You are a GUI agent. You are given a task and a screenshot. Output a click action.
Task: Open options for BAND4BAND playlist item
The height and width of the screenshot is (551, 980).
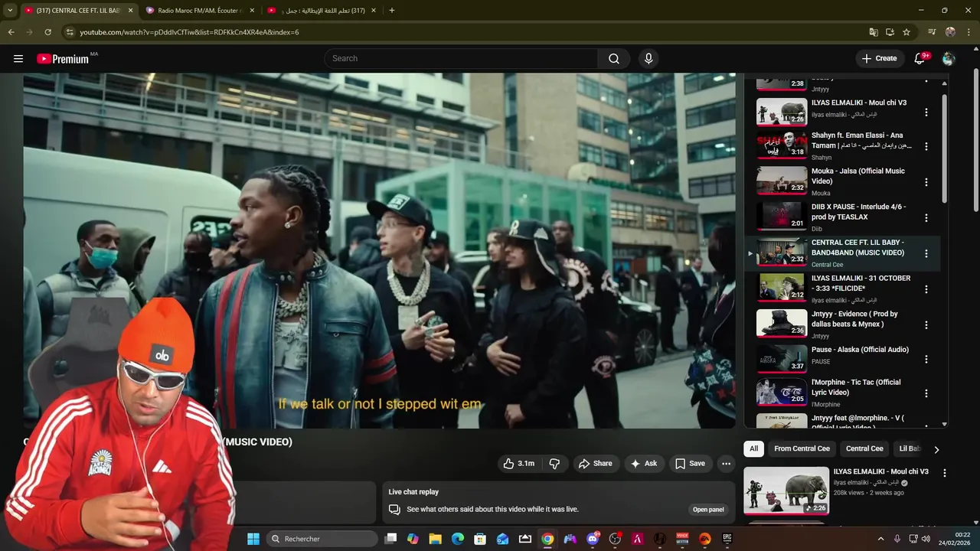pyautogui.click(x=926, y=253)
